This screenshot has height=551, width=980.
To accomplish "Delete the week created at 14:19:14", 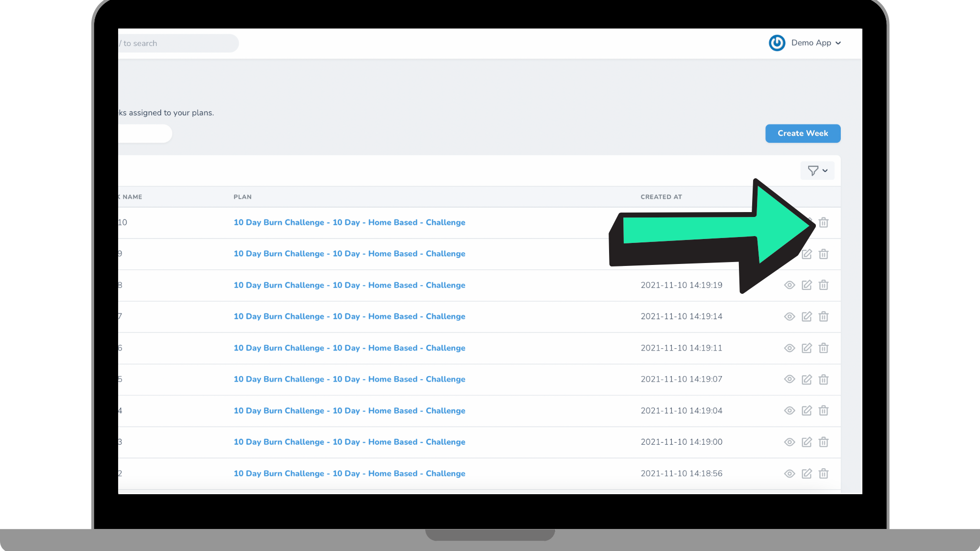I will pos(824,316).
